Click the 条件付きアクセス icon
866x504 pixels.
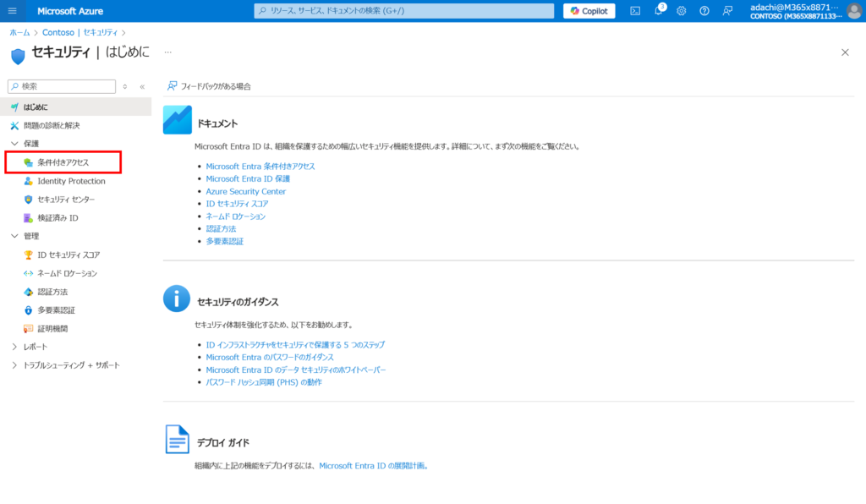point(28,162)
